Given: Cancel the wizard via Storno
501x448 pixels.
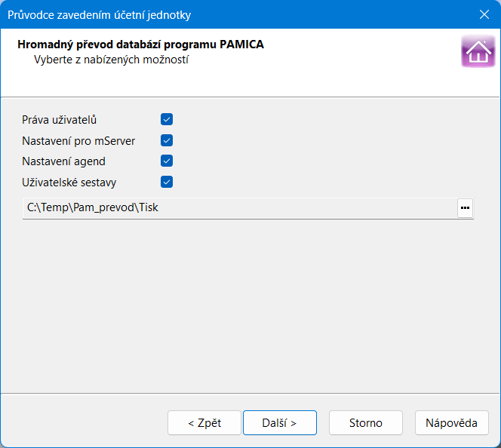Looking at the screenshot, I should point(366,423).
